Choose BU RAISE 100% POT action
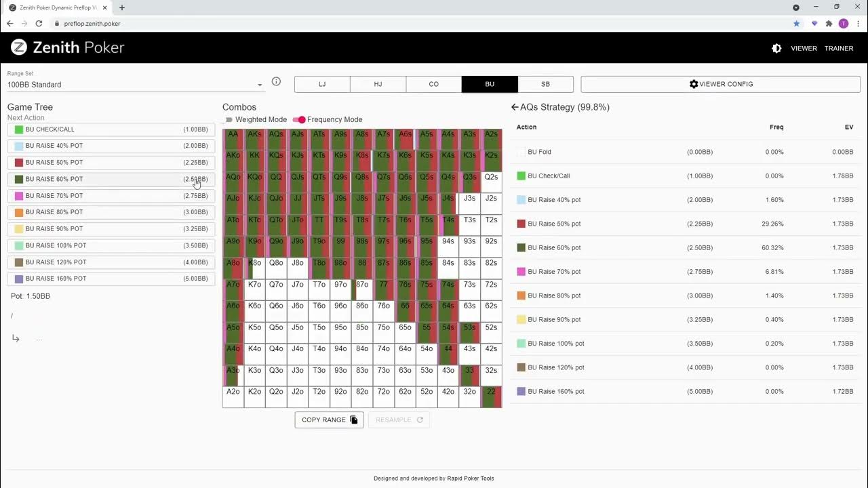The image size is (868, 488). [111, 245]
